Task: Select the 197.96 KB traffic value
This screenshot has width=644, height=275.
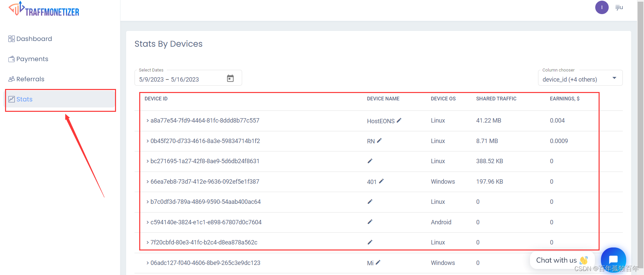Action: pyautogui.click(x=490, y=182)
